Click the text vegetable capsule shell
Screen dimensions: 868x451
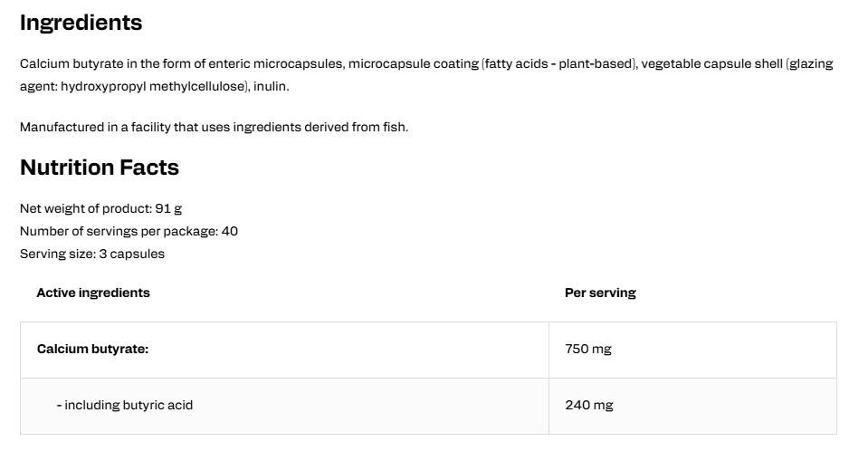click(x=712, y=63)
